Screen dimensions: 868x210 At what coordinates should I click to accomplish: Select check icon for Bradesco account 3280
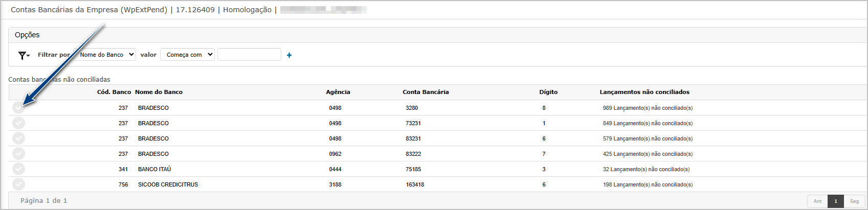tap(18, 108)
